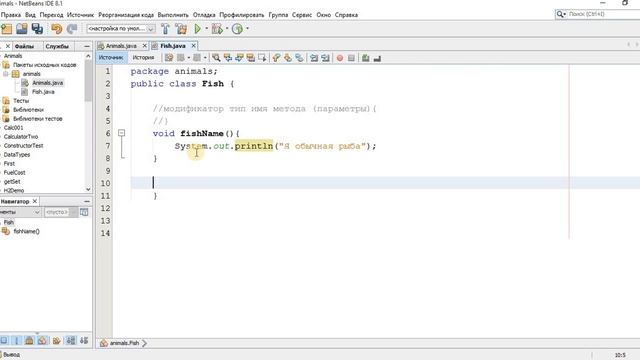This screenshot has height=360, width=640.
Task: Click the Shift Line Right icon
Action: tap(325, 58)
